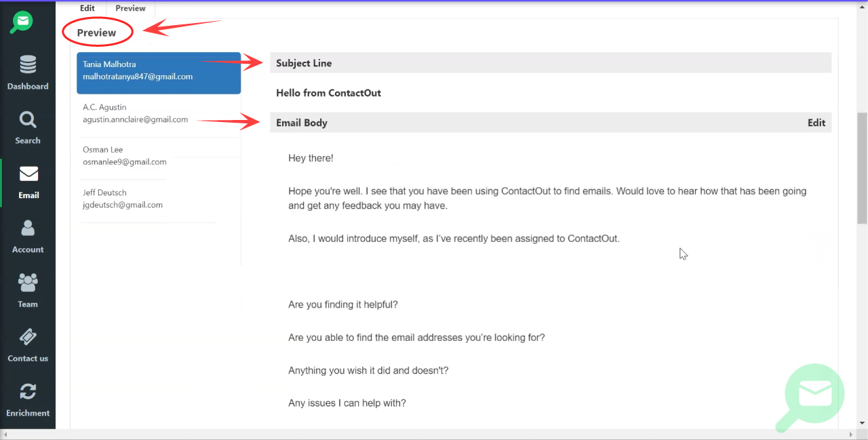Click the Contact us label

point(28,358)
